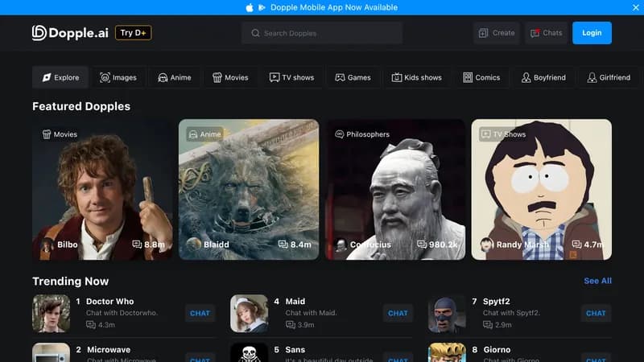
Task: Open Maid avatar thumbnail
Action: 249,314
